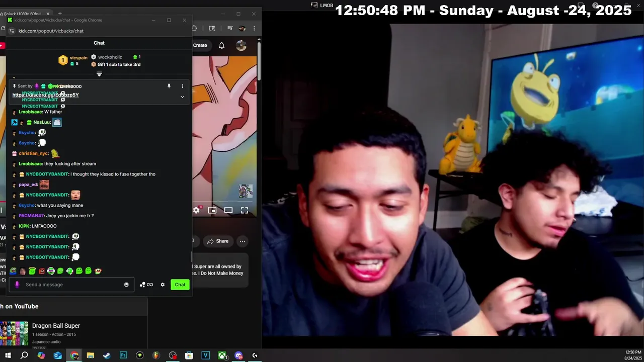This screenshot has height=362, width=644.
Task: Open pinned message three-dot options
Action: [182, 86]
